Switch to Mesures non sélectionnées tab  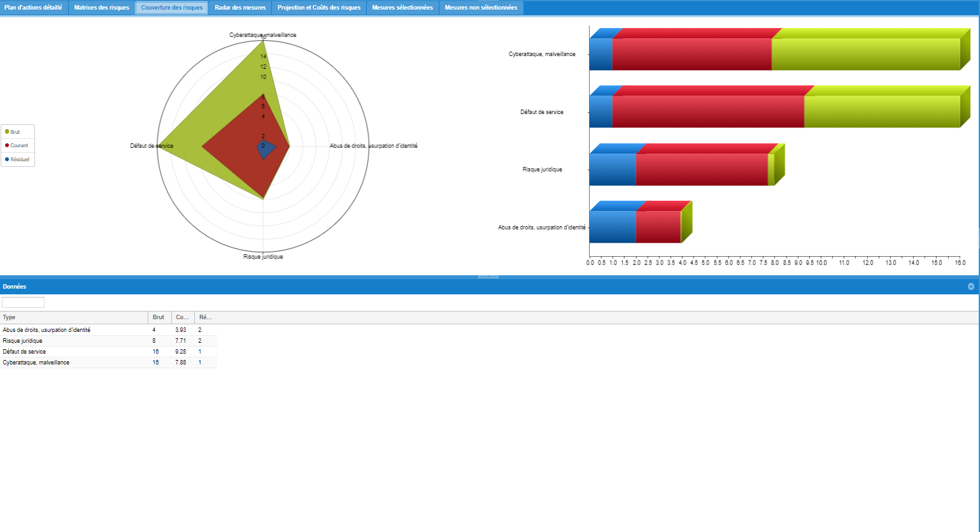coord(481,8)
